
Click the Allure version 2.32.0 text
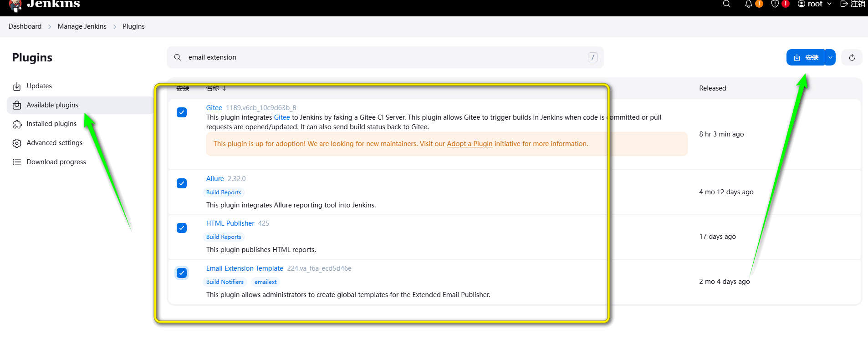236,179
